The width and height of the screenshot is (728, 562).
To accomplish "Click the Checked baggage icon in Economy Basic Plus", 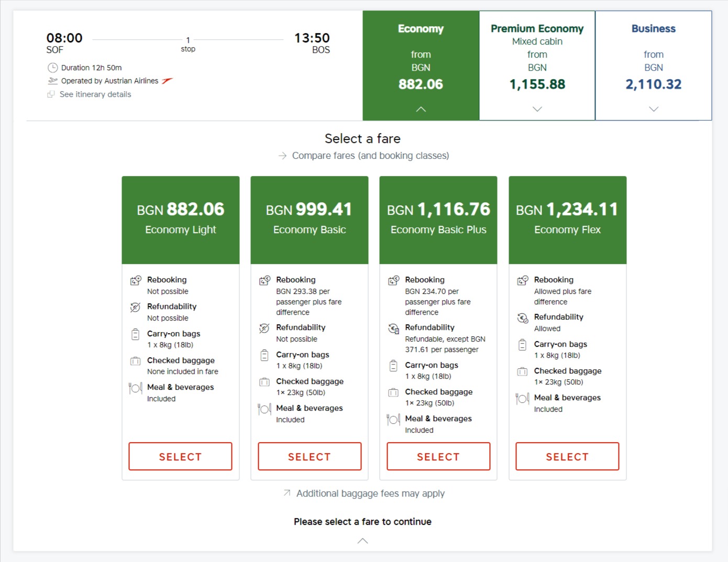I will (x=393, y=392).
